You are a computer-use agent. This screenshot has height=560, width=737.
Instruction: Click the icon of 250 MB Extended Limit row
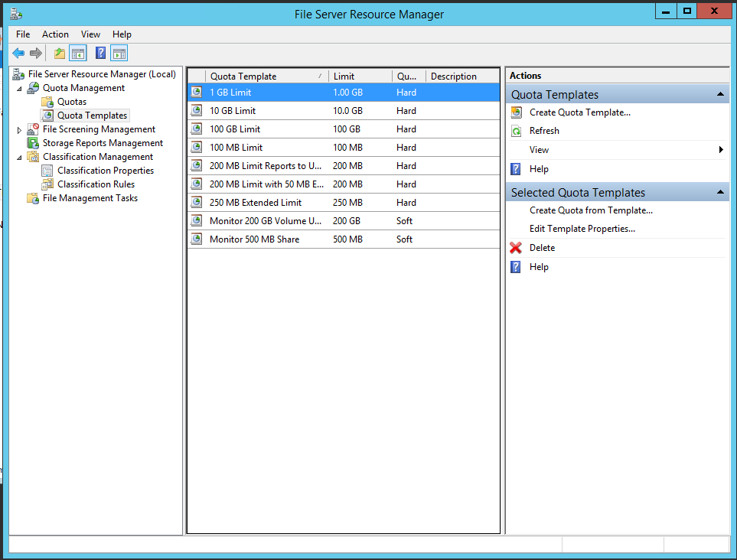[197, 202]
